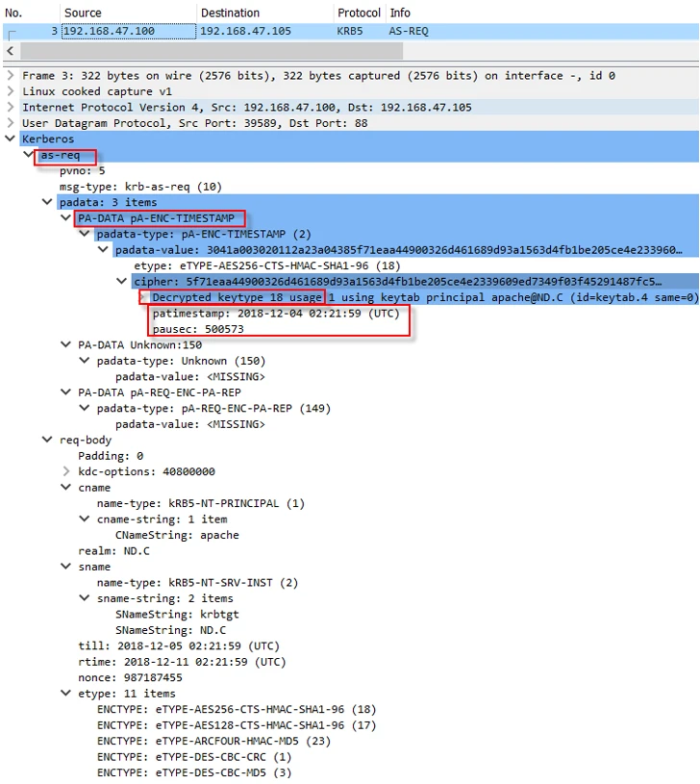Click the Protocol column header

[358, 13]
